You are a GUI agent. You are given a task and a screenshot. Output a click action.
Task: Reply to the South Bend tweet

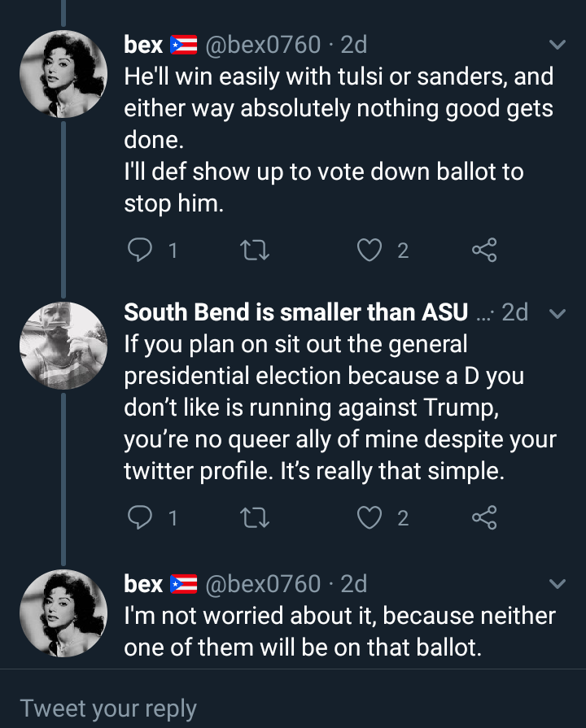140,517
